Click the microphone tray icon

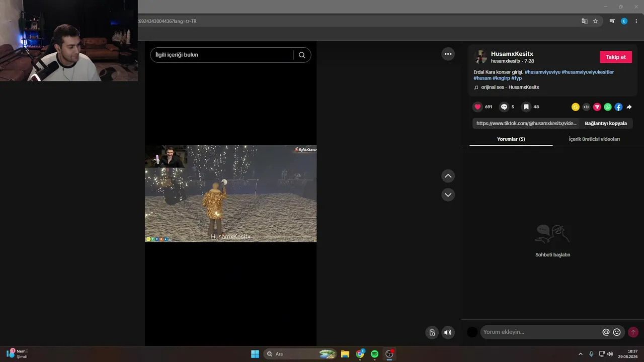click(591, 354)
